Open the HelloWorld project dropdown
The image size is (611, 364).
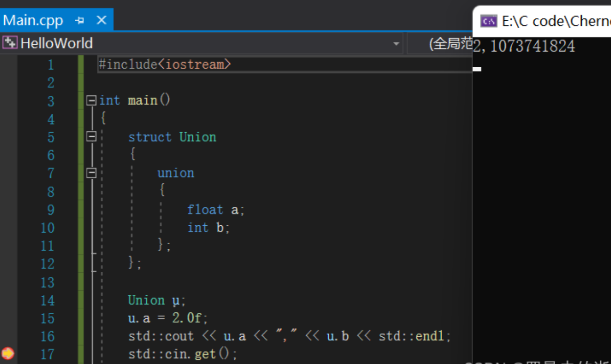(396, 44)
